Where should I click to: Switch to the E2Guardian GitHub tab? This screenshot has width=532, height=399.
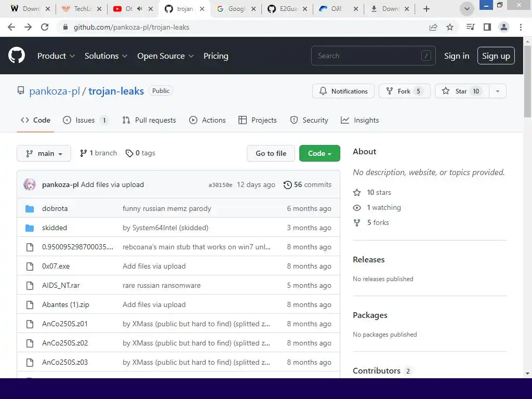(x=287, y=9)
